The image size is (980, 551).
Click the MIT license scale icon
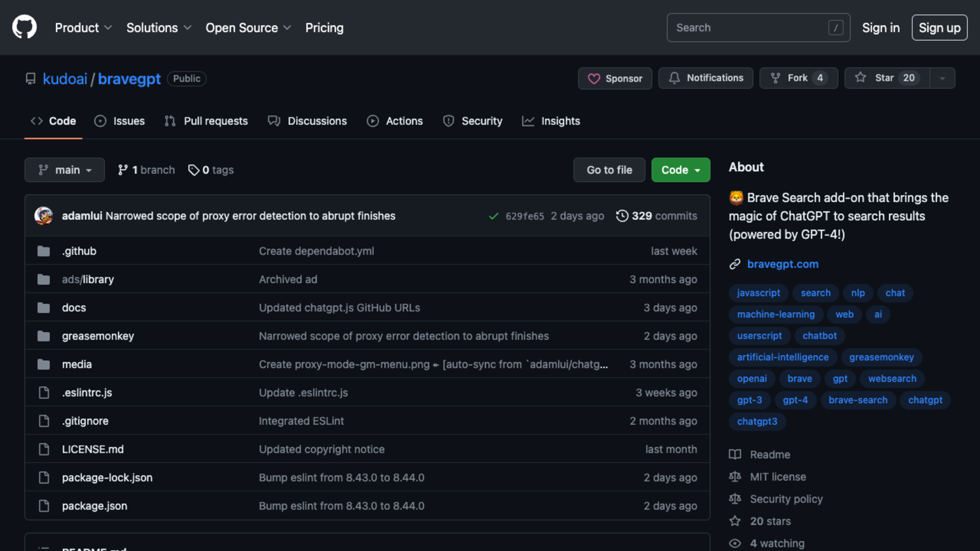click(735, 477)
